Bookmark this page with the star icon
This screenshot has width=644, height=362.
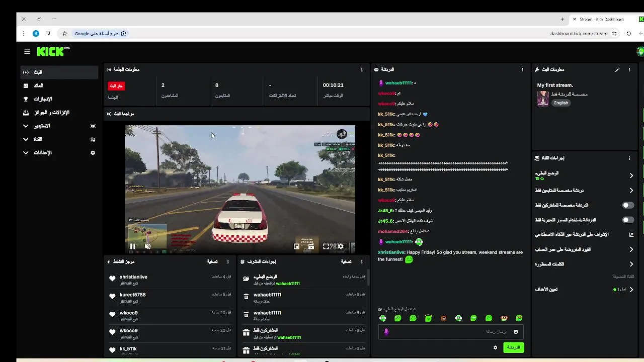[64, 34]
